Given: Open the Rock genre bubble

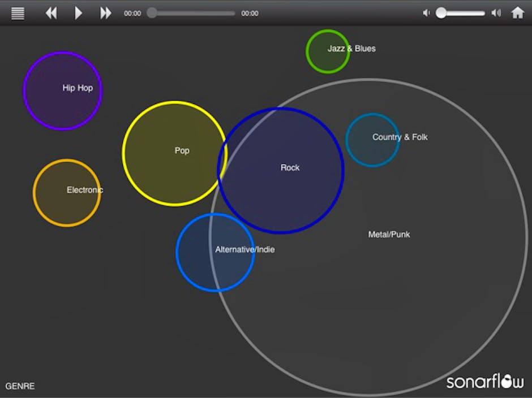Looking at the screenshot, I should pos(281,170).
